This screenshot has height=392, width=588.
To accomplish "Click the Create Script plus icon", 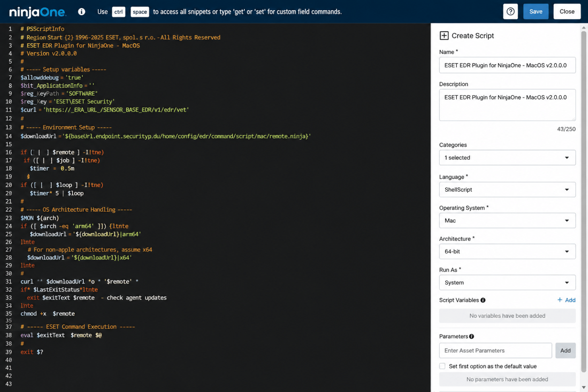I will pyautogui.click(x=444, y=36).
